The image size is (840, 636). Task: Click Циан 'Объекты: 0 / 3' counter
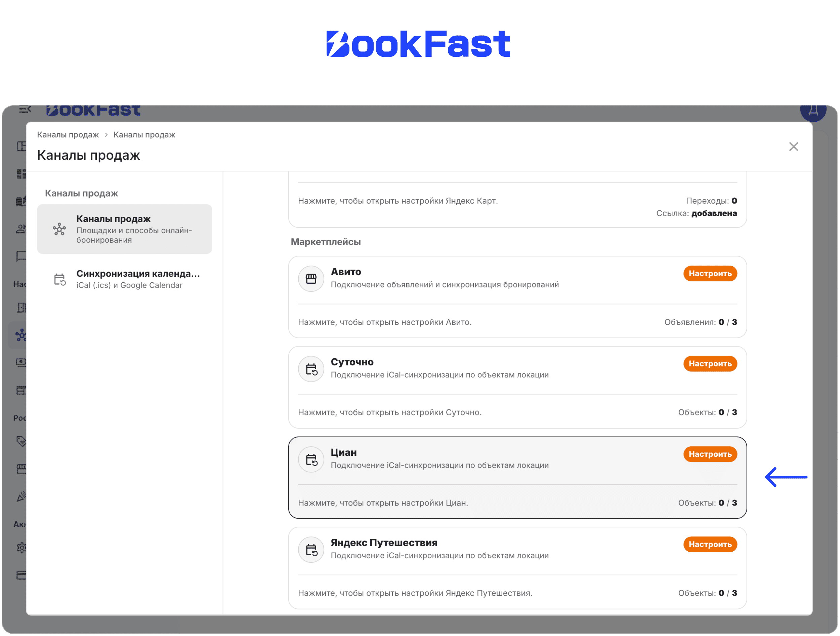click(x=708, y=503)
